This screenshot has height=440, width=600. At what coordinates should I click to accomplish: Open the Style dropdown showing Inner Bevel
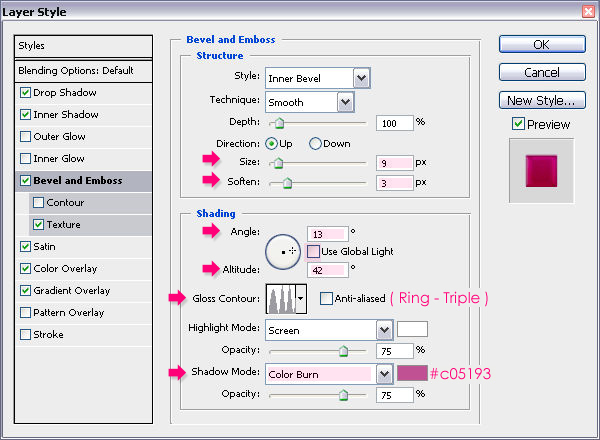(361, 78)
